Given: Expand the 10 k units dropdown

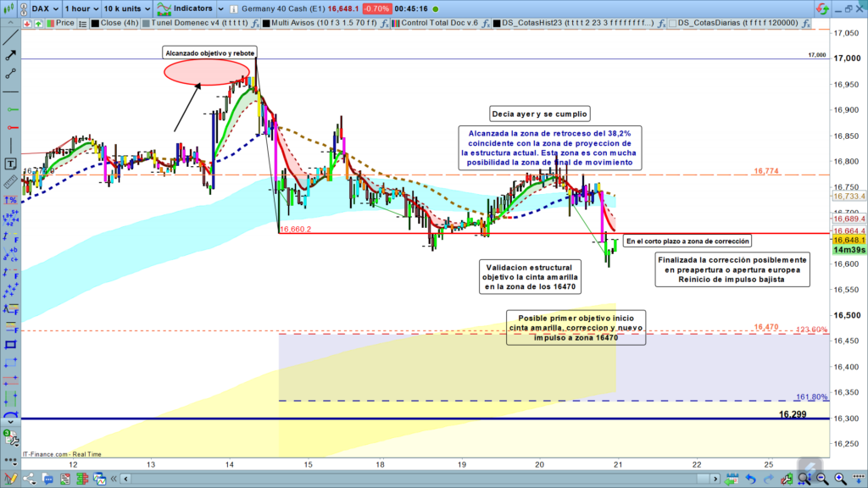Looking at the screenshot, I should [126, 8].
